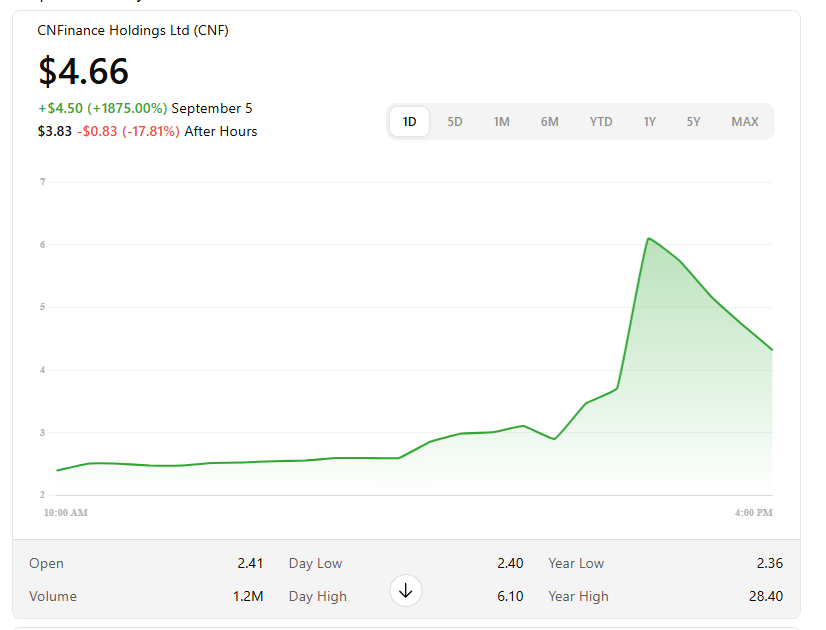
Task: Show the 1M price history
Action: (501, 122)
